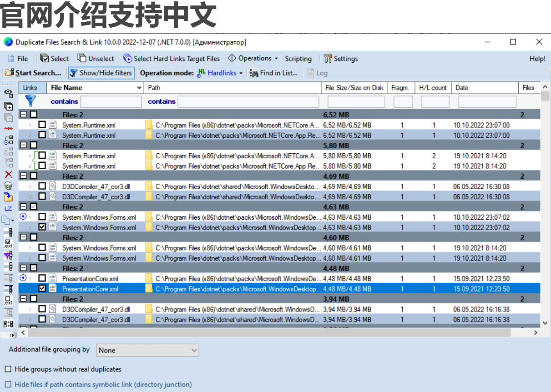This screenshot has width=551, height=392.
Task: Click the Path contains filter operator
Action: click(162, 101)
